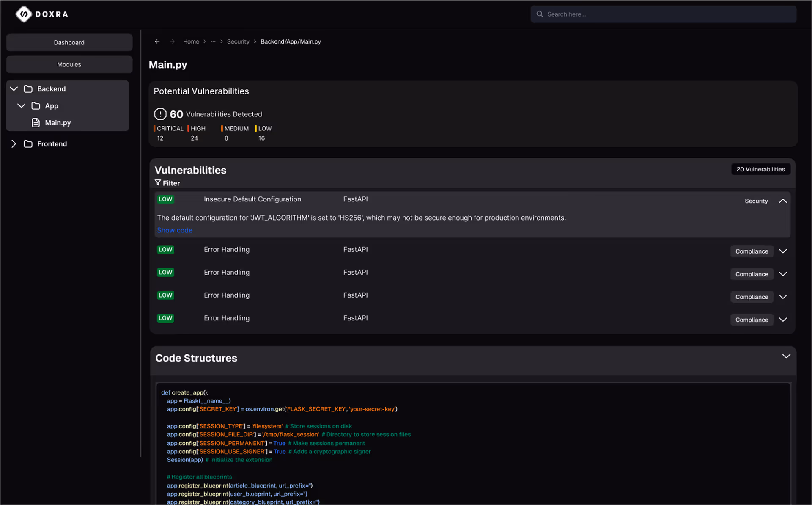
Task: Click the Potential Vulnerabilities heading
Action: [x=201, y=91]
